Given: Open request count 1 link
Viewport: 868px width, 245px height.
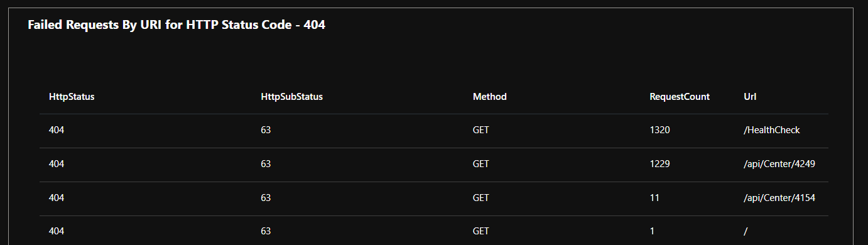Looking at the screenshot, I should click(652, 231).
